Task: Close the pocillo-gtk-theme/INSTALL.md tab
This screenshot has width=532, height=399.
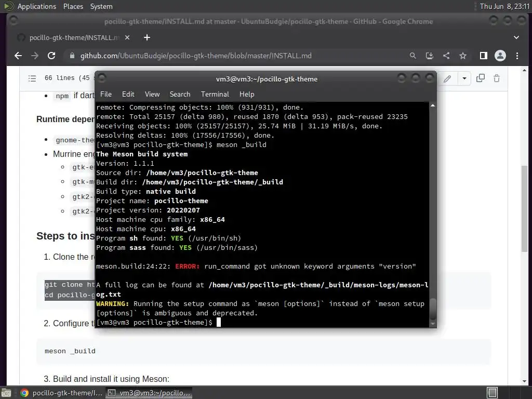Action: (127, 37)
